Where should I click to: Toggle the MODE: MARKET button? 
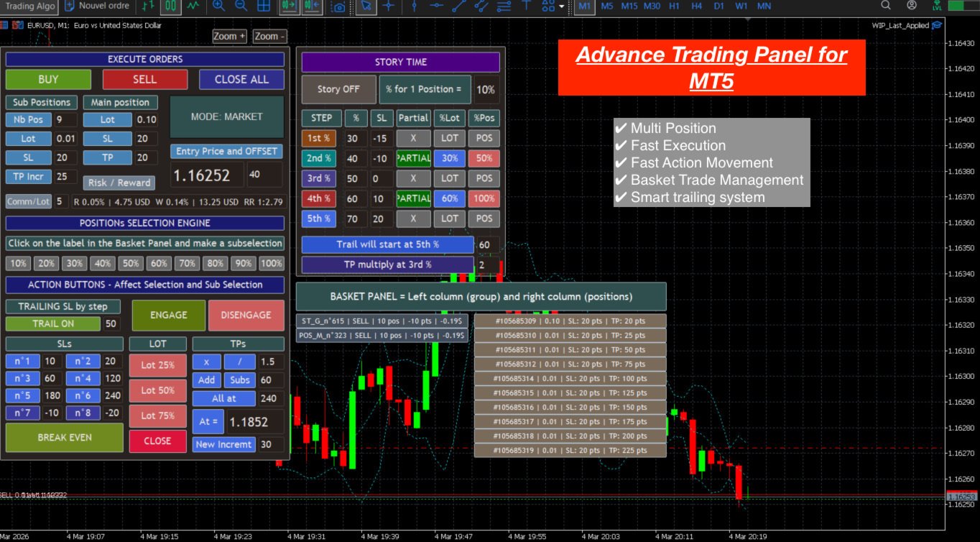(227, 116)
